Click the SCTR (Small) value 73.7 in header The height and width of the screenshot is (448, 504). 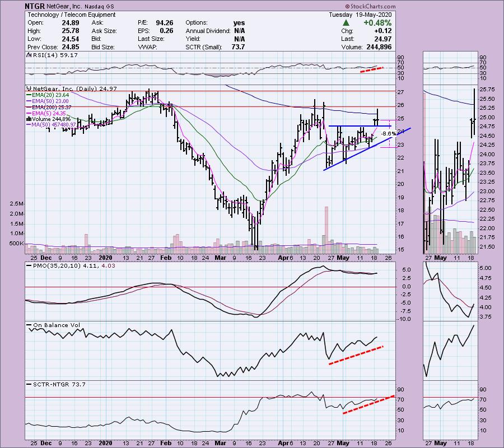[x=238, y=47]
